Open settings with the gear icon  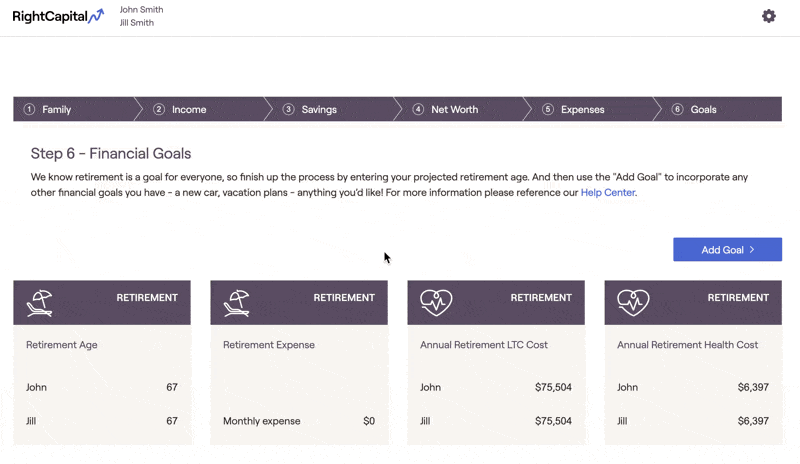click(768, 16)
